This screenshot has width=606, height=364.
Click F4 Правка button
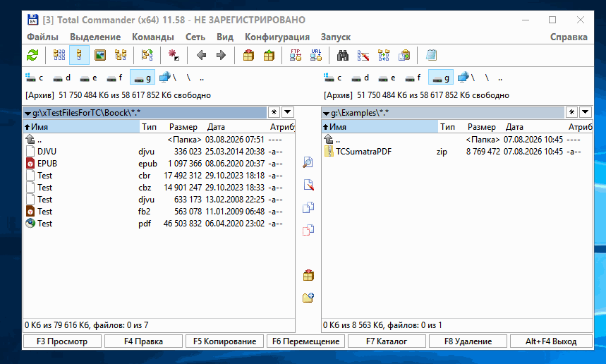click(143, 341)
